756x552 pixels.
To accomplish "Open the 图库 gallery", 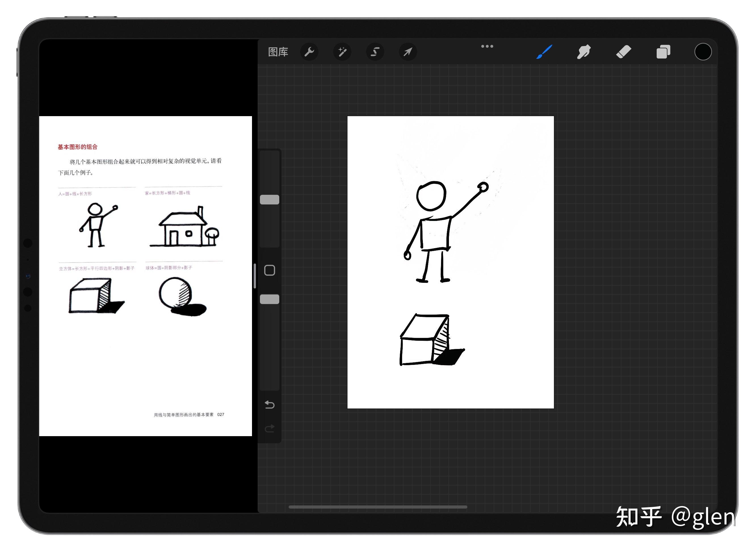I will (278, 52).
